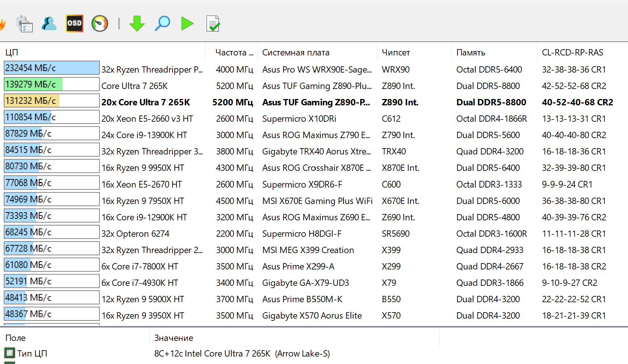Viewport: 628px width, 364px height.
Task: Select the 68245 МБ/с result bar
Action: [51, 232]
